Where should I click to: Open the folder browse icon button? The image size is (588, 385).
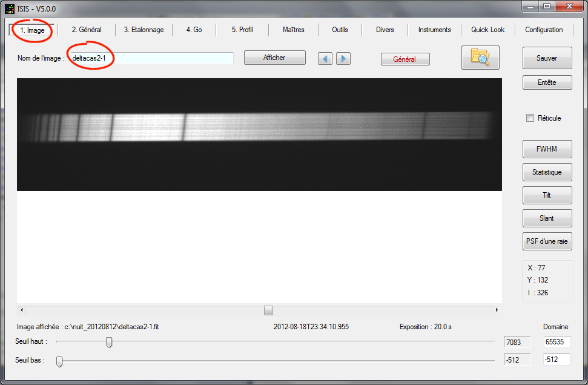(480, 58)
